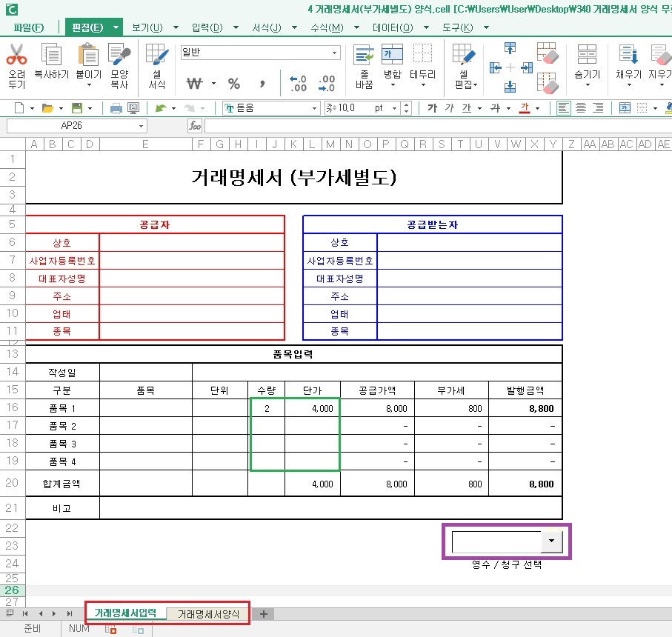Switch to the 거래명세서양식 sheet tab
The image size is (672, 637).
coord(208,613)
